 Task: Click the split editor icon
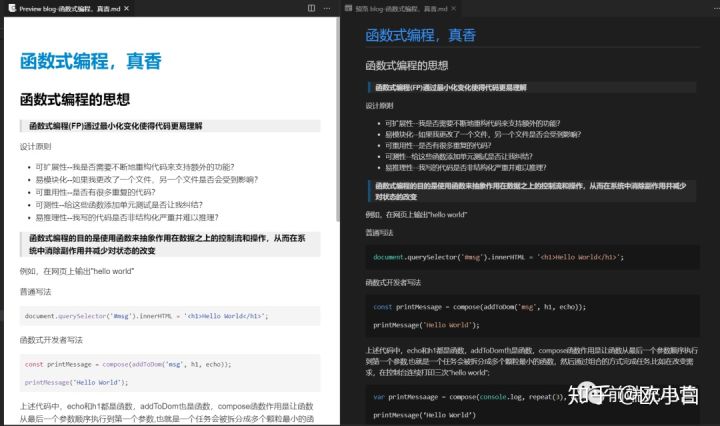point(311,8)
